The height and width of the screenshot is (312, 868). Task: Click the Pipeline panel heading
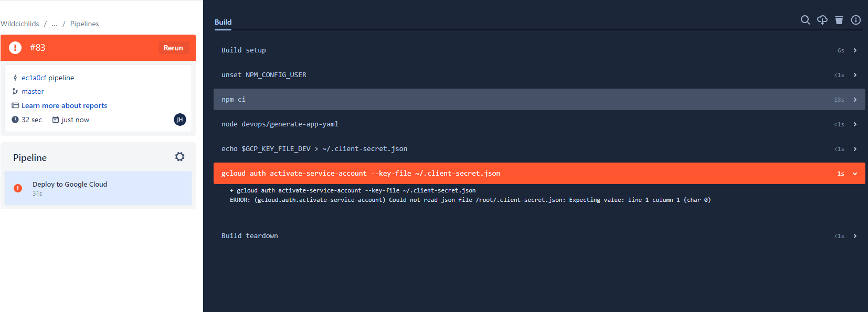tap(30, 158)
